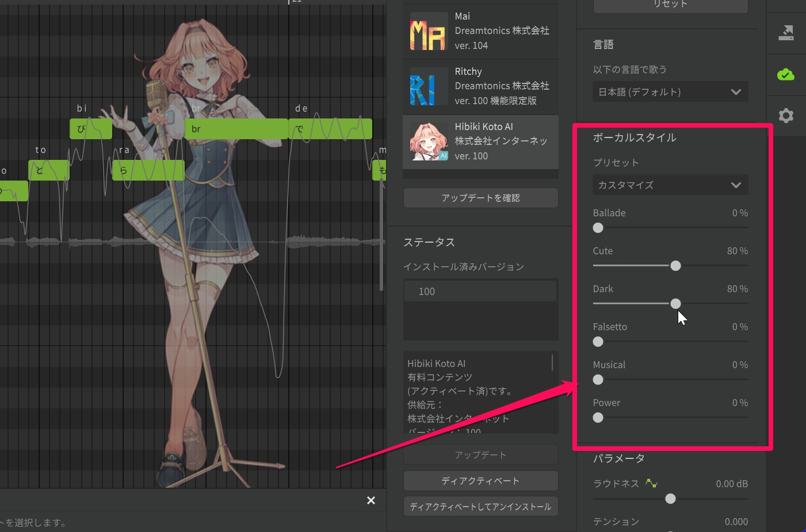Viewport: 806px width, 532px height.
Task: Select Hibiki Koto AI voice entry
Action: 480,141
